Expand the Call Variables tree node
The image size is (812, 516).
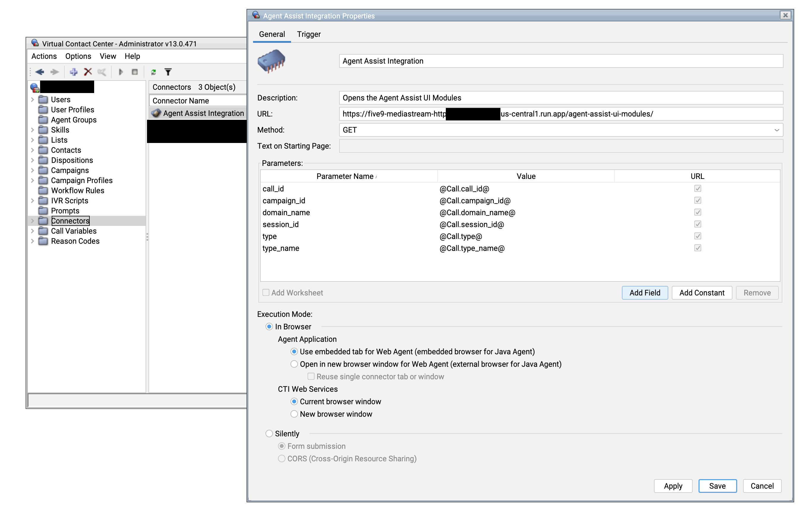pos(33,231)
